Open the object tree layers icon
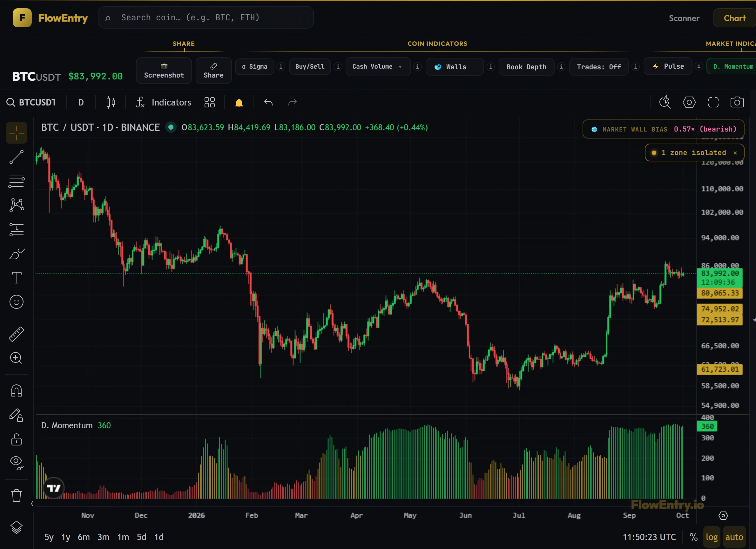This screenshot has width=756, height=549. 16,527
